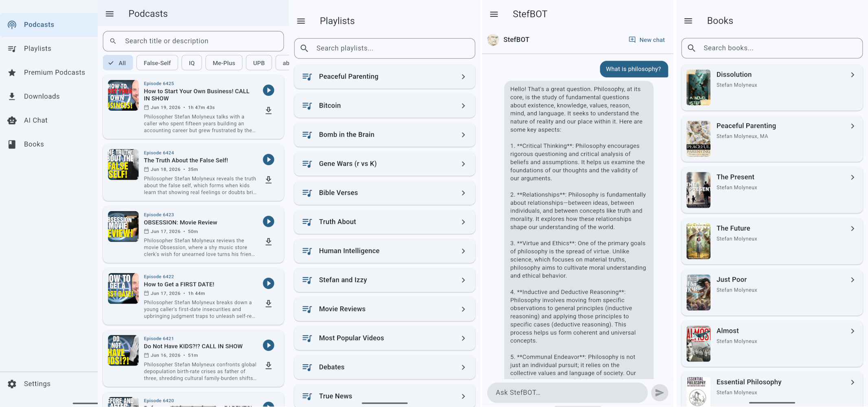The image size is (868, 407).
Task: Open the Podcasts hamburger menu
Action: pos(110,14)
